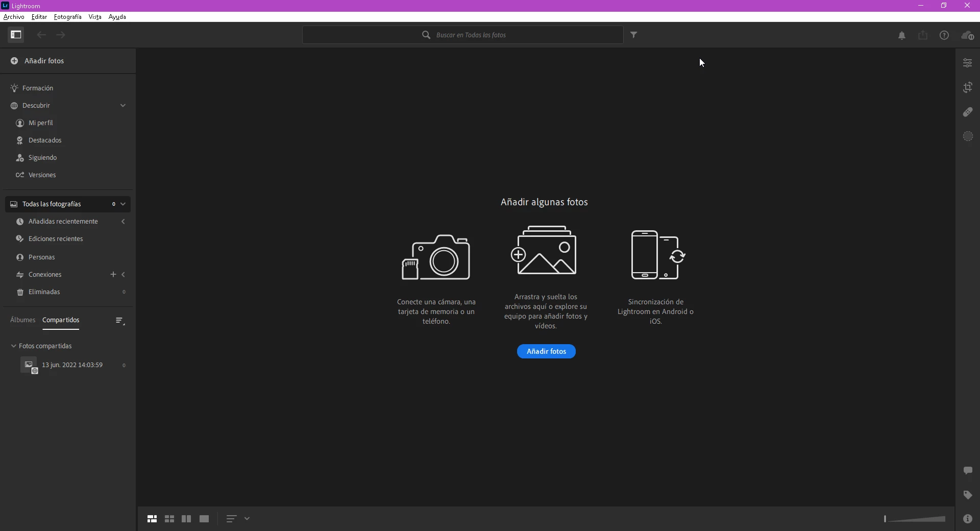980x531 pixels.
Task: Switch to the Álbumes tab
Action: coord(23,320)
